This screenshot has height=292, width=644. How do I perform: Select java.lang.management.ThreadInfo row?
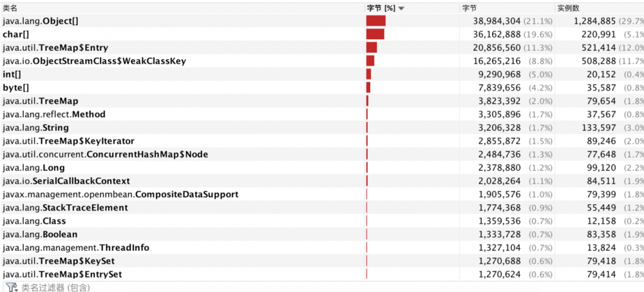(322, 248)
